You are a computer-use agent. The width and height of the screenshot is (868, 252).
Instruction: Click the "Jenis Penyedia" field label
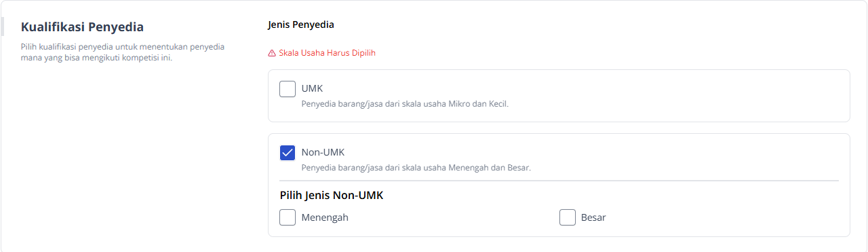[301, 25]
